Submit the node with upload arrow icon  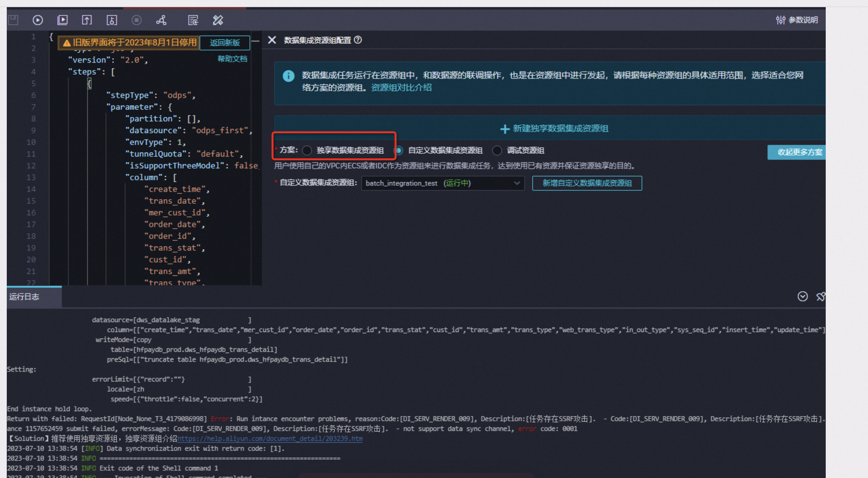click(x=87, y=20)
